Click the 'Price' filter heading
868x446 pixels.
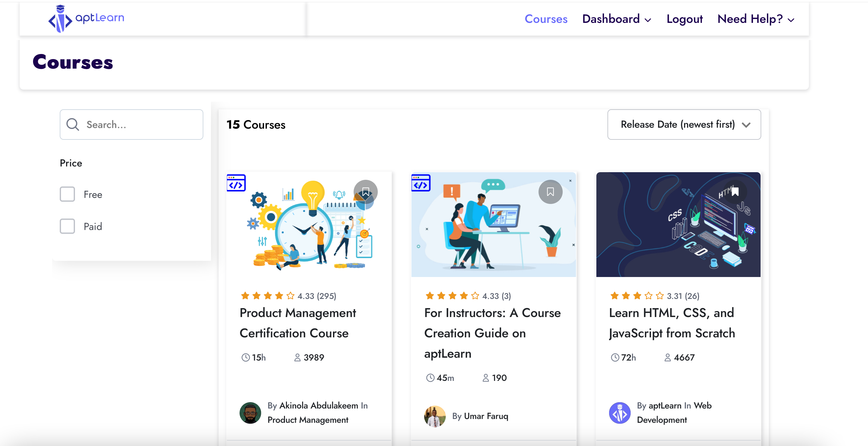(71, 163)
